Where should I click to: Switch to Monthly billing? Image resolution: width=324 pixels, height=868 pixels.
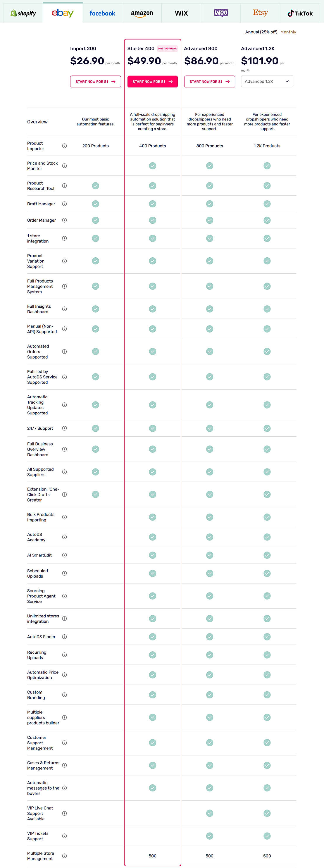pos(288,32)
